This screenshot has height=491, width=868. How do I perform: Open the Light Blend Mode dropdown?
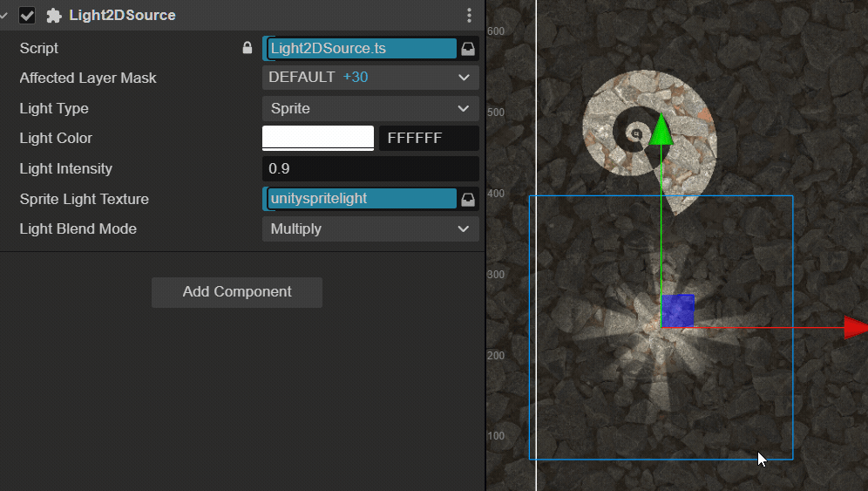click(370, 228)
